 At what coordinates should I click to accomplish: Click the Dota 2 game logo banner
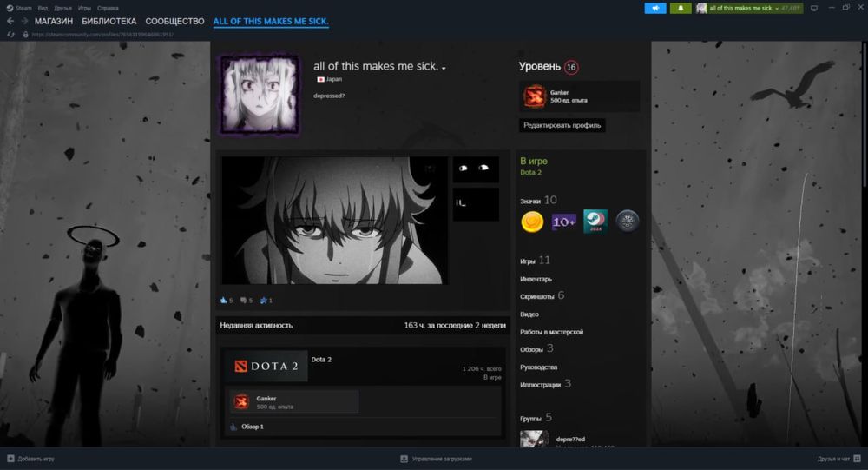(x=266, y=366)
